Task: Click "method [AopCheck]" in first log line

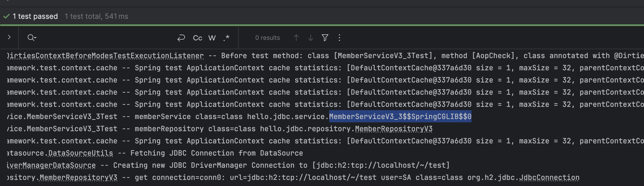Action: point(478,56)
